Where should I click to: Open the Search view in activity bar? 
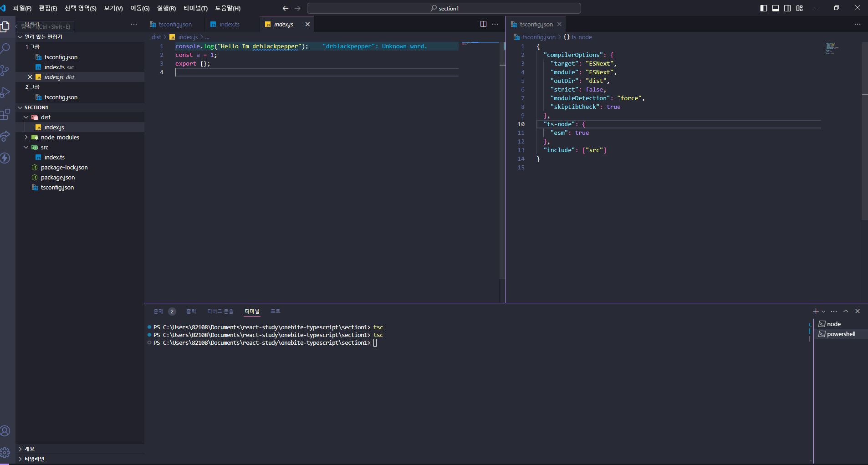[5, 48]
